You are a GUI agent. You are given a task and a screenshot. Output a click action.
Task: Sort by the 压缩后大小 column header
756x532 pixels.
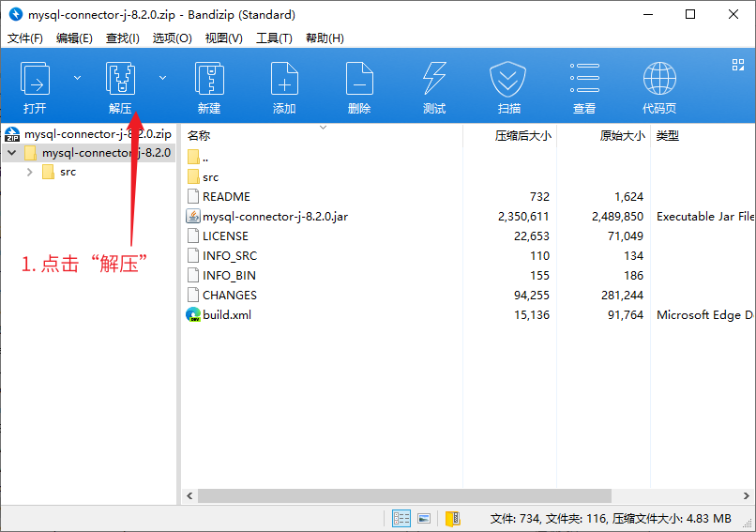click(522, 136)
